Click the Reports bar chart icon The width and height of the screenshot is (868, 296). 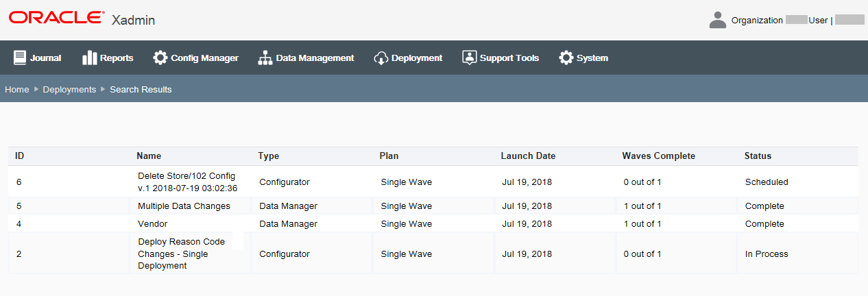(x=89, y=58)
